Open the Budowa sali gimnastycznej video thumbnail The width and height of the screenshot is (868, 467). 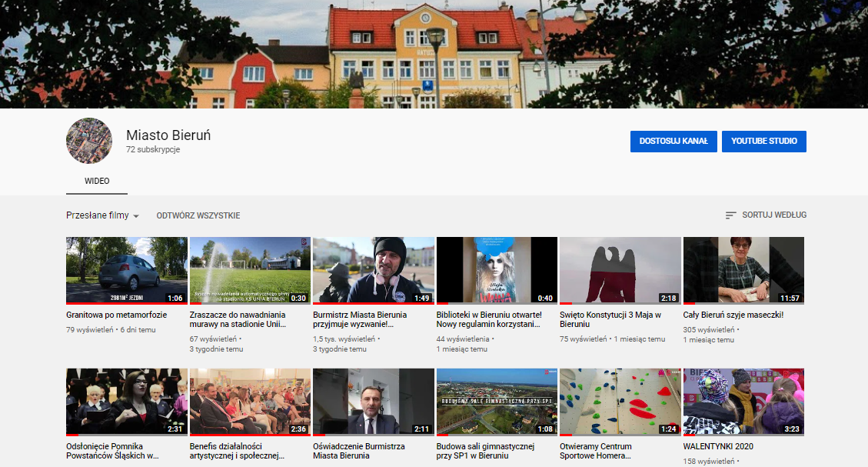point(497,402)
